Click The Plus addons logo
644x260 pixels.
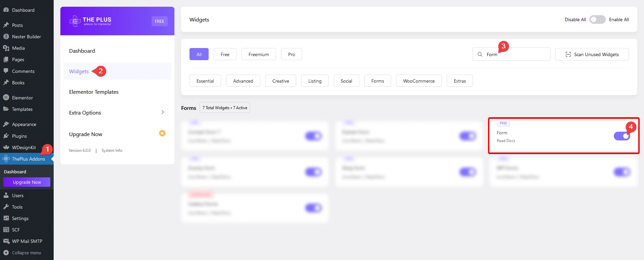pyautogui.click(x=90, y=21)
